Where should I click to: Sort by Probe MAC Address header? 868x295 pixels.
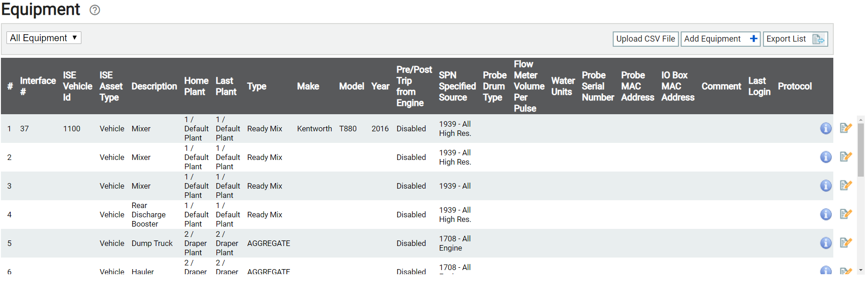638,86
